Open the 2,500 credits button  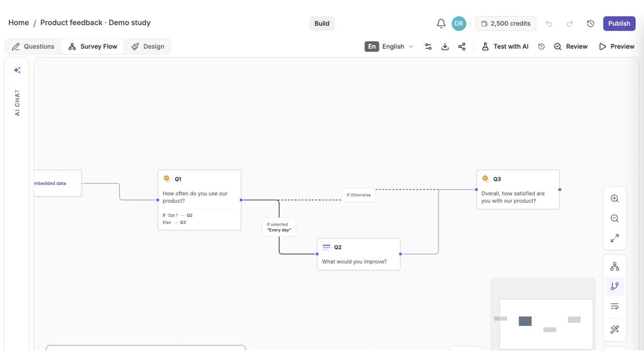pos(506,24)
